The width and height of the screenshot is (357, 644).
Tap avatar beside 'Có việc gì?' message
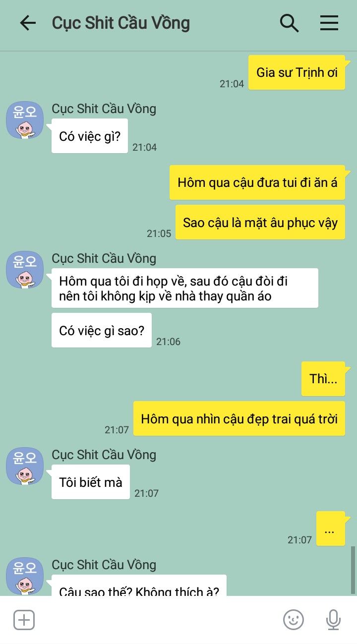(x=25, y=120)
